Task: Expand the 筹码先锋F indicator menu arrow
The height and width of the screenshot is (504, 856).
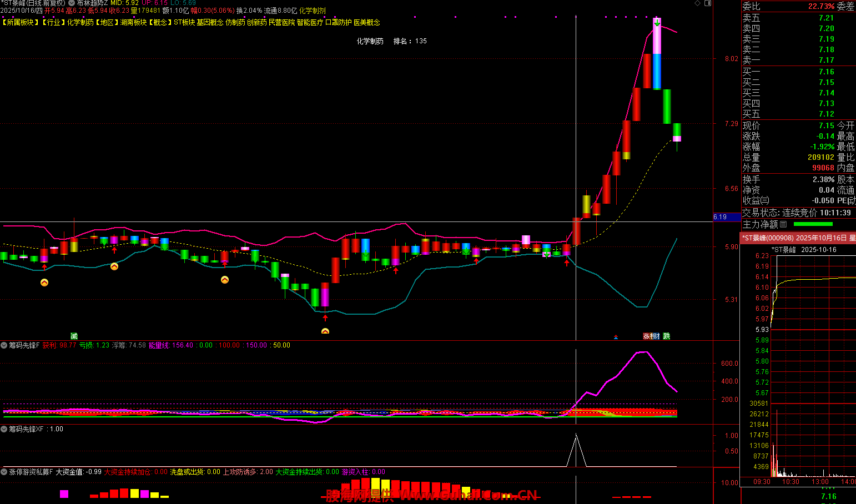Action: pyautogui.click(x=4, y=345)
